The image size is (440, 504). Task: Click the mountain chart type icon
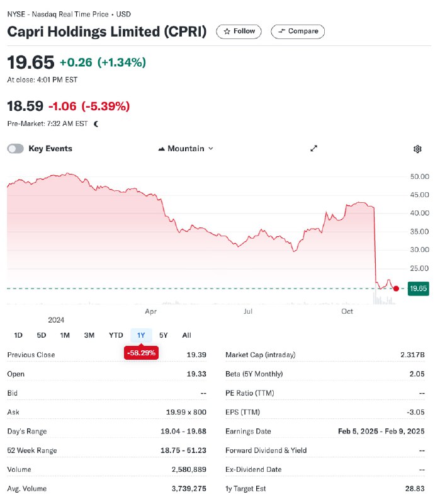click(x=162, y=149)
